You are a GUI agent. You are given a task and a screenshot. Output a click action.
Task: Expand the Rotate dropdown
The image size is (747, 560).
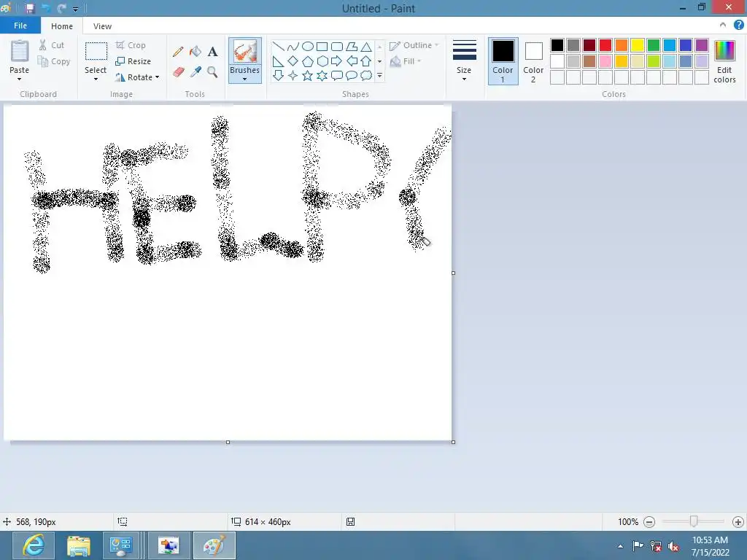click(158, 77)
